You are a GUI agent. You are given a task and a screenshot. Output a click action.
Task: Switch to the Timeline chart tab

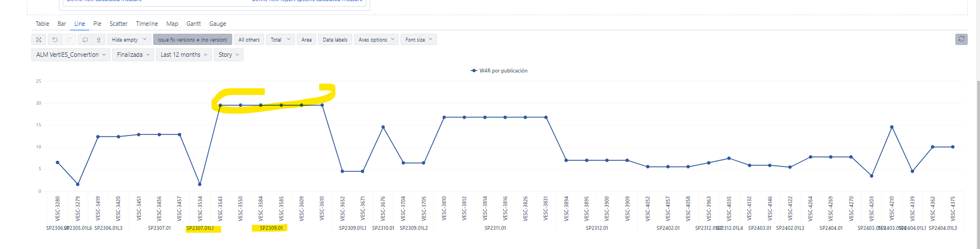pos(146,24)
